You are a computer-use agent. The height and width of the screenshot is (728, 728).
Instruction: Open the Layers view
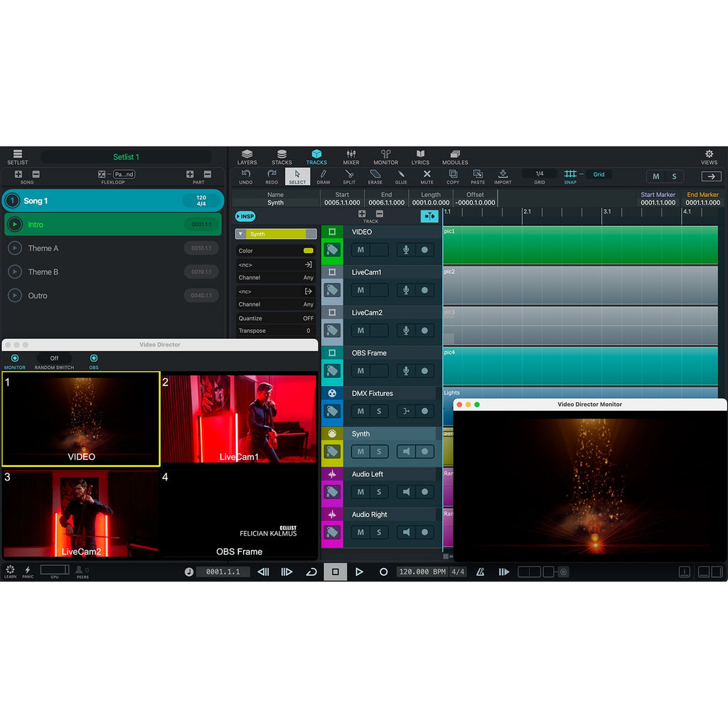[x=247, y=157]
